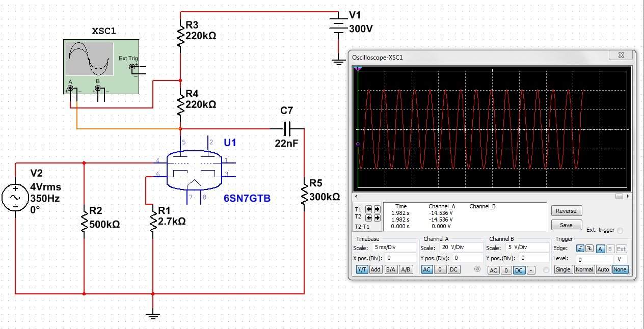
Task: Move cursor T2 right with arrow
Action: pyautogui.click(x=377, y=217)
